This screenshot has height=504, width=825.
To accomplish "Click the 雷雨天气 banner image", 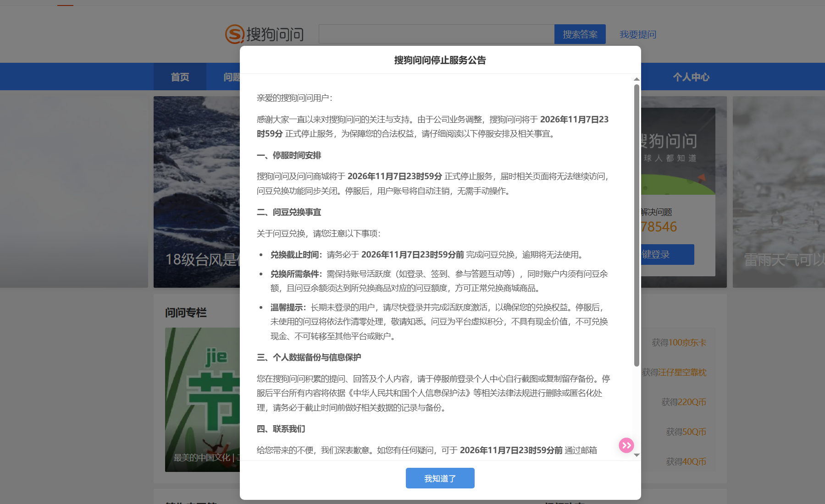I will [779, 192].
